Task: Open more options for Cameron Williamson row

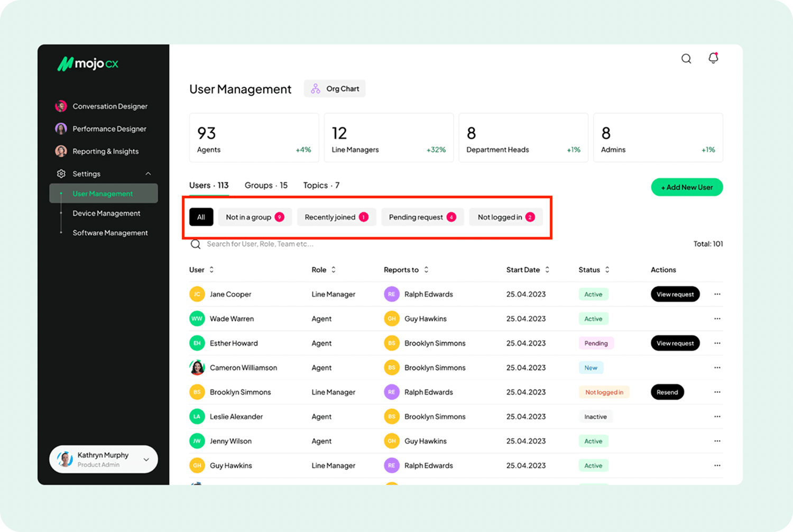Action: 717,368
